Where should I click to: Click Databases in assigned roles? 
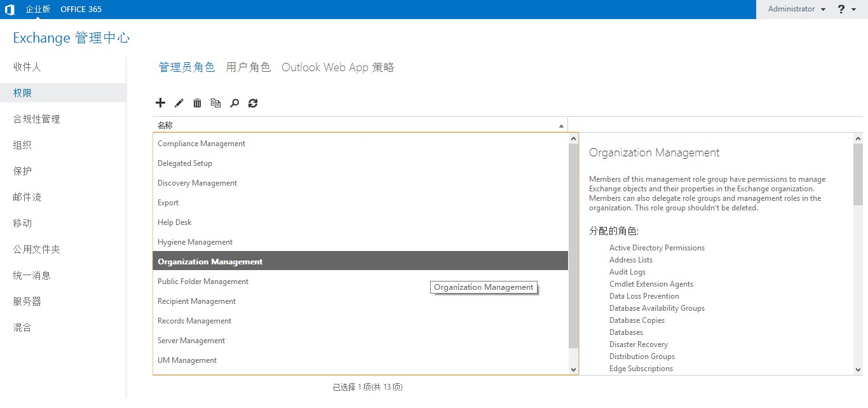(626, 332)
